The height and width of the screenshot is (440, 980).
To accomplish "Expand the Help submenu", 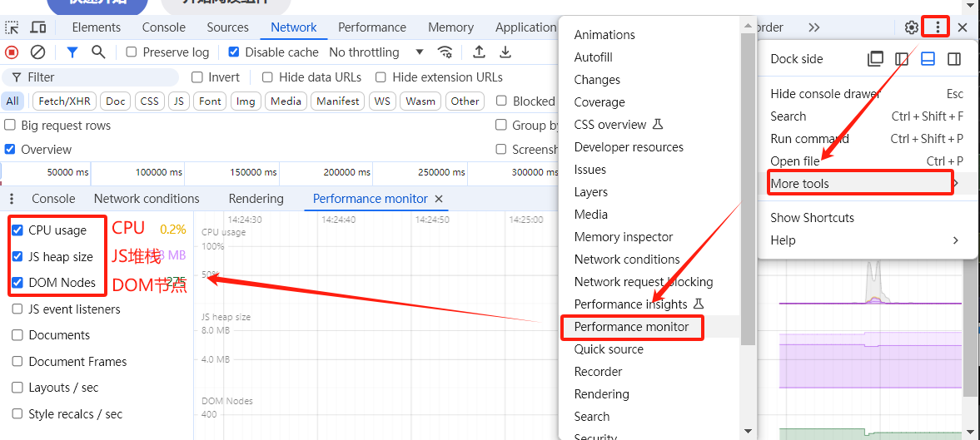I will click(867, 240).
